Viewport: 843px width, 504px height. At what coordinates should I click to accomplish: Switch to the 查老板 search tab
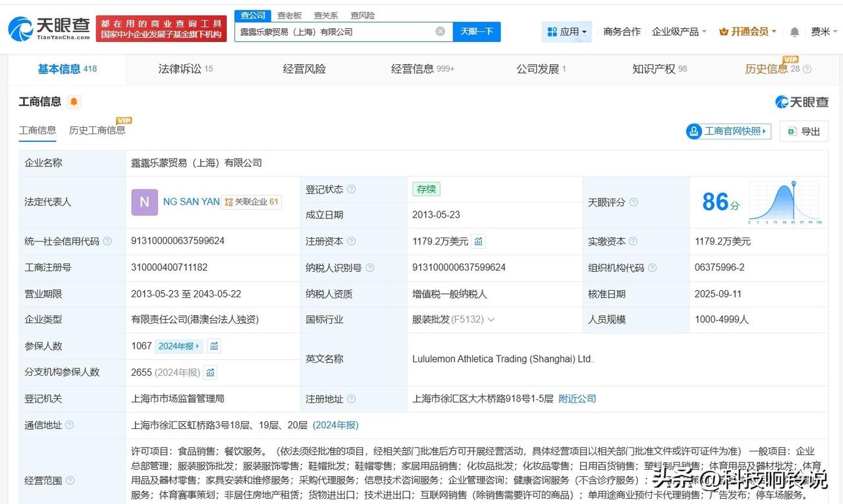coord(289,15)
